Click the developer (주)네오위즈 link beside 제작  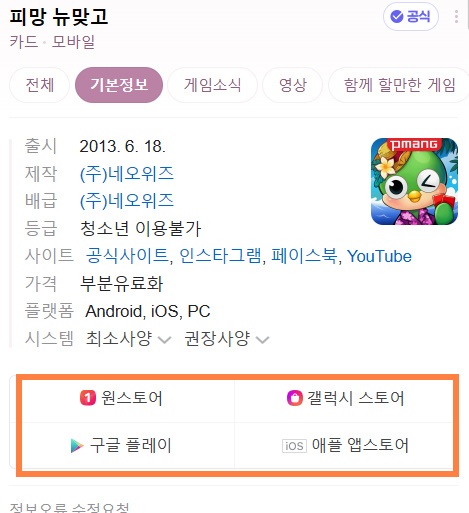click(x=127, y=174)
